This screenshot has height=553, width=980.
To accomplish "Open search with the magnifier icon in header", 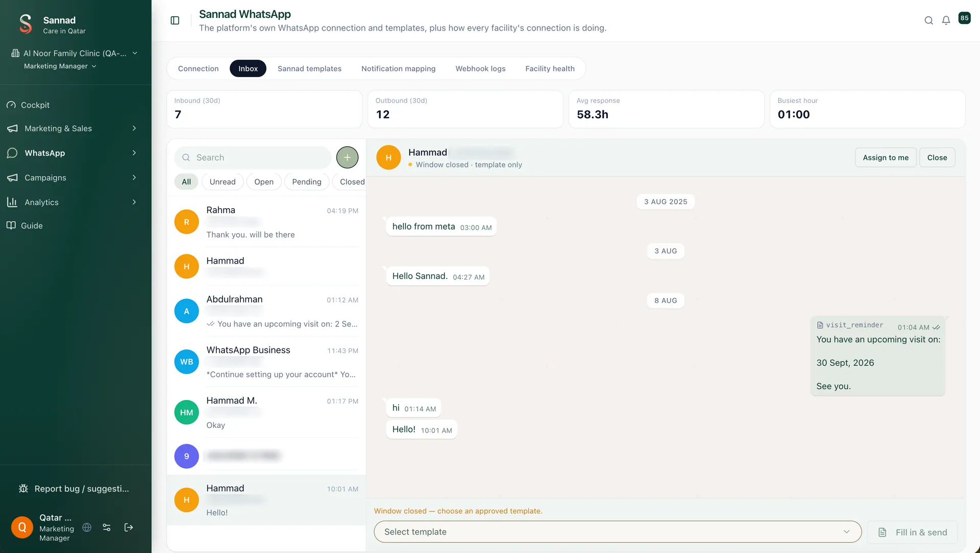I will [929, 20].
